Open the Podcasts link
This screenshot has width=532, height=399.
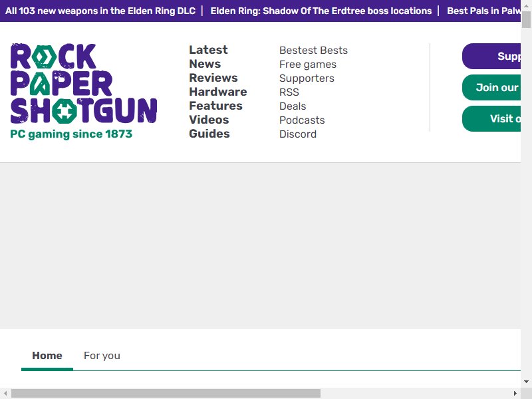(x=302, y=120)
